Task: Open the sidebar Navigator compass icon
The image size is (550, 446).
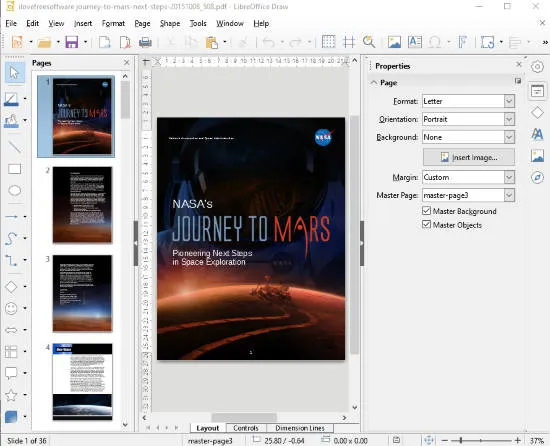Action: point(537,177)
